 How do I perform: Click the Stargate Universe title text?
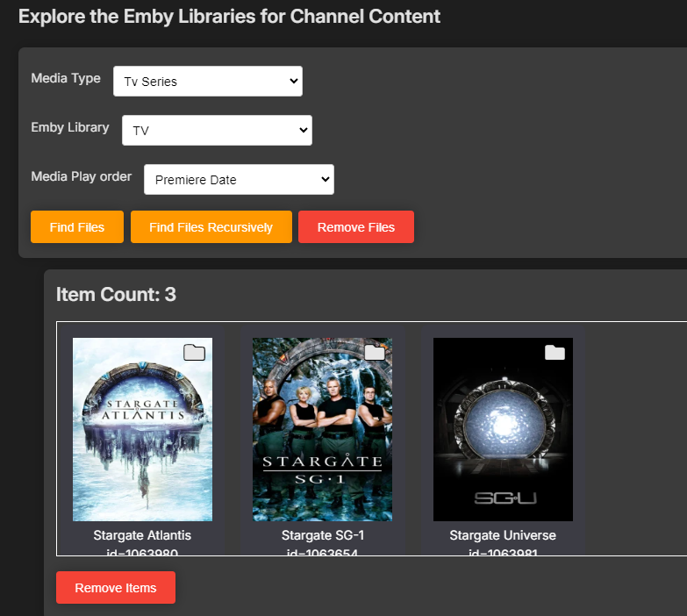click(503, 535)
